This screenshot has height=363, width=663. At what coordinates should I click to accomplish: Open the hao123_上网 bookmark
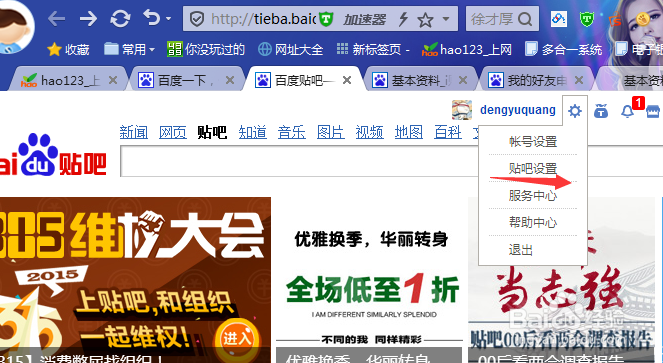[467, 50]
